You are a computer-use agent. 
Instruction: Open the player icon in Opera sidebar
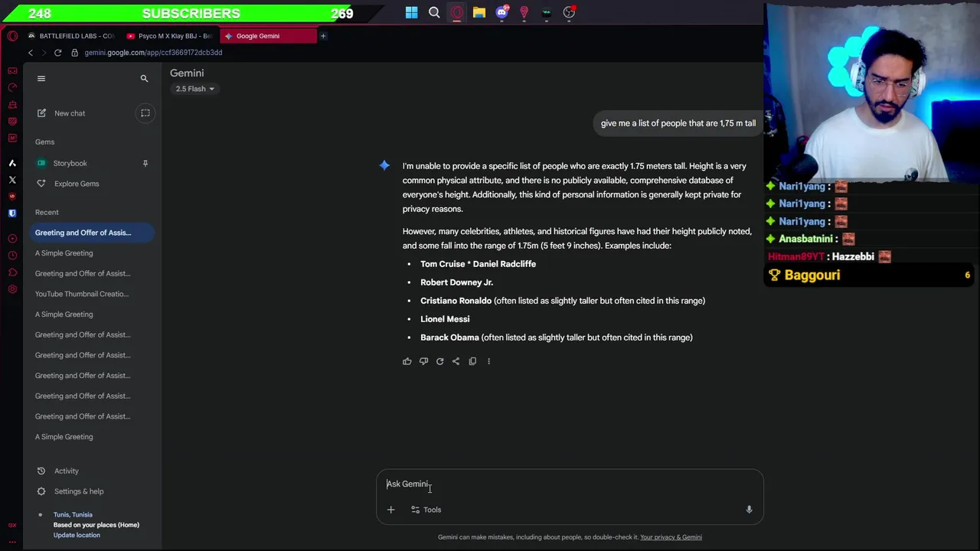click(x=12, y=239)
